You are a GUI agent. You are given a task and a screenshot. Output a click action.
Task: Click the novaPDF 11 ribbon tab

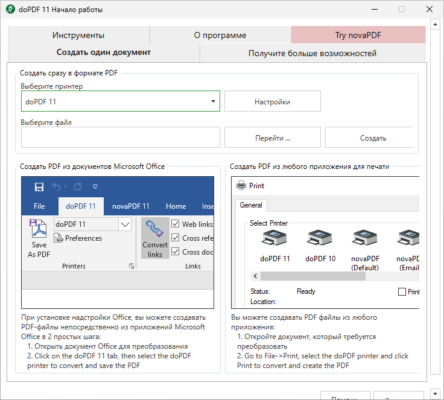[x=131, y=206]
